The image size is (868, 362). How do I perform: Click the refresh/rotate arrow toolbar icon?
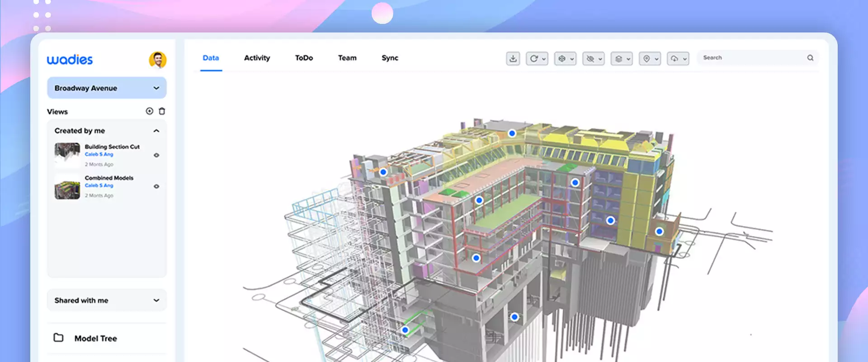pos(534,58)
